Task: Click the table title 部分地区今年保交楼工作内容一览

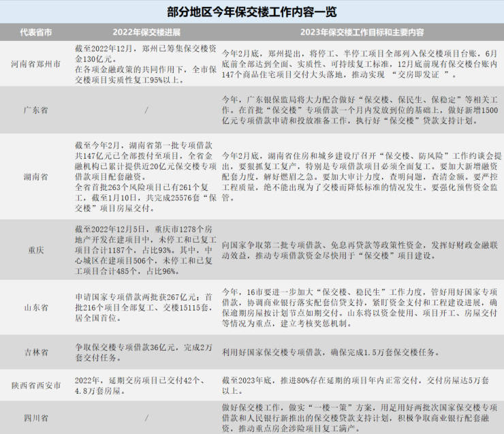Action: click(252, 12)
